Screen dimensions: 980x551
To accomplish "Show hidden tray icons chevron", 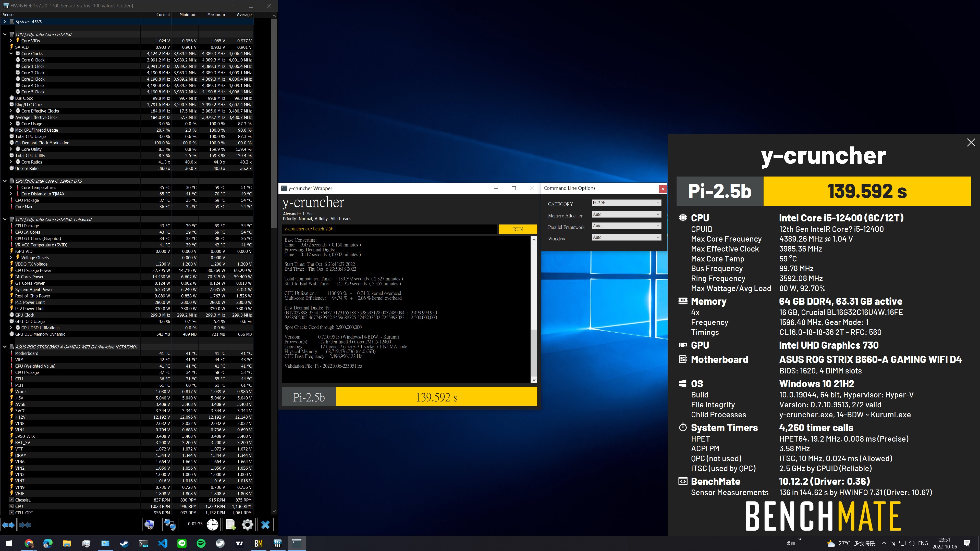I will (884, 543).
